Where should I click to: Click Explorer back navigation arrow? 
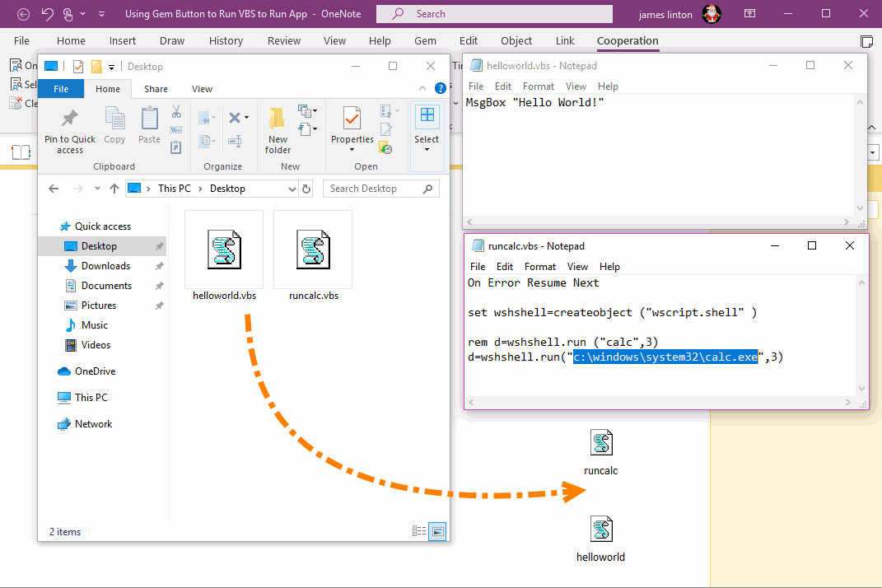(54, 189)
